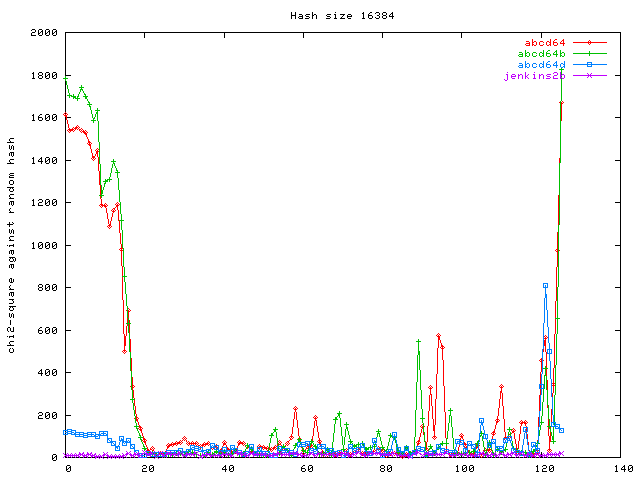
Task: Click the red abcd64 legend line sample
Action: pos(590,42)
